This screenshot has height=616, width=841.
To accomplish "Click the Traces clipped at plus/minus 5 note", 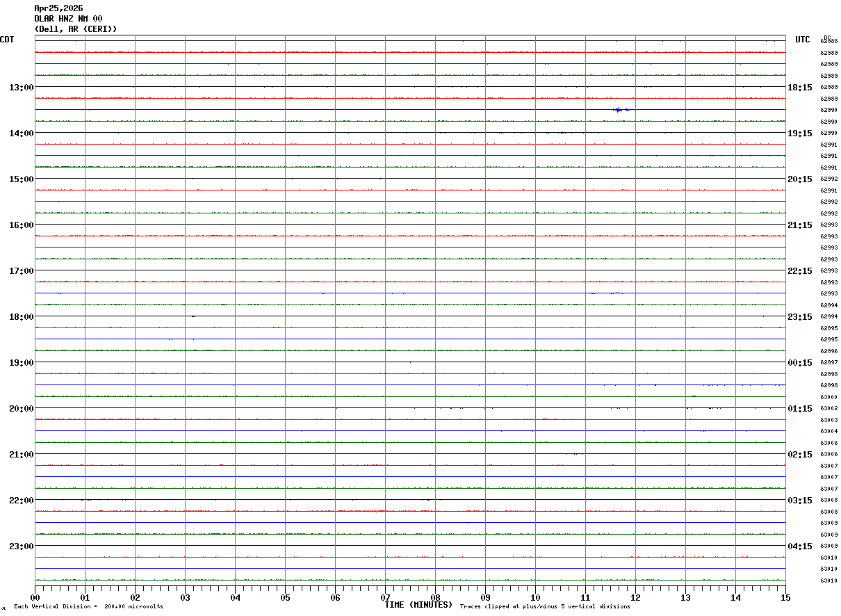I will point(545,607).
